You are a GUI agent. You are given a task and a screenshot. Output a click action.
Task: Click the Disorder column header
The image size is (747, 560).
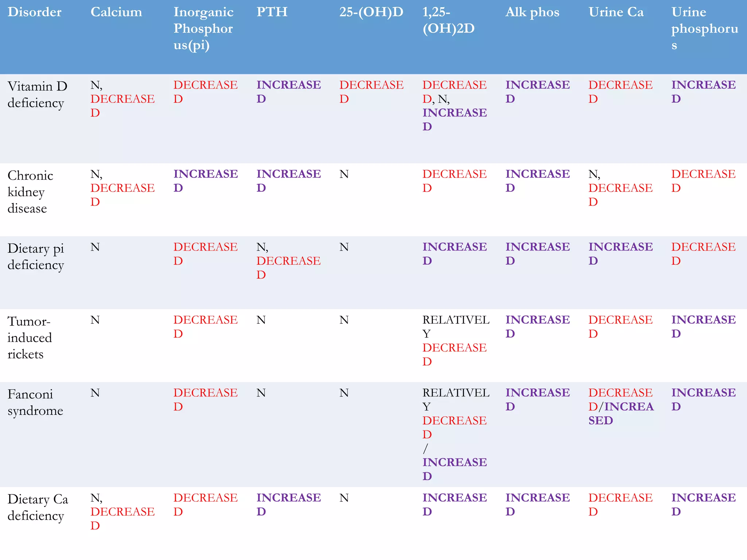tap(35, 12)
